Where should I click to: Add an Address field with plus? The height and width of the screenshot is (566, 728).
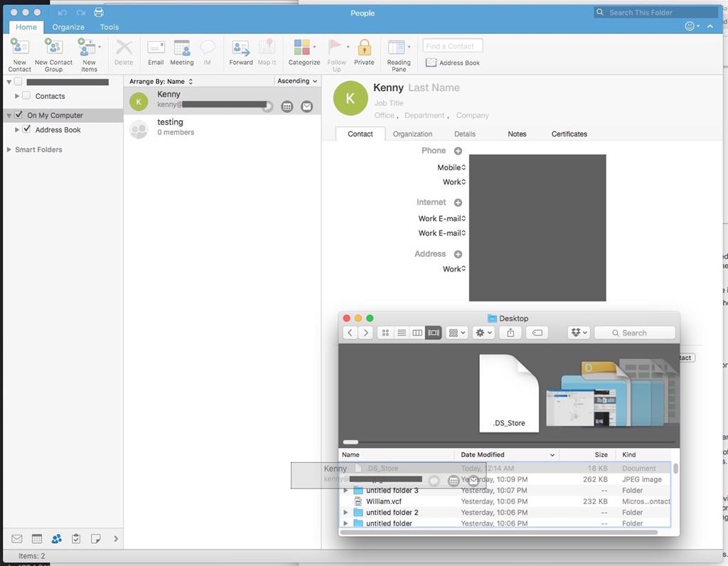[458, 254]
